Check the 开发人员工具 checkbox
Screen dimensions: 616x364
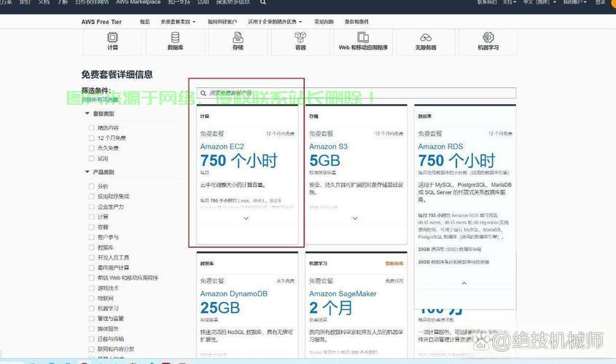point(92,257)
